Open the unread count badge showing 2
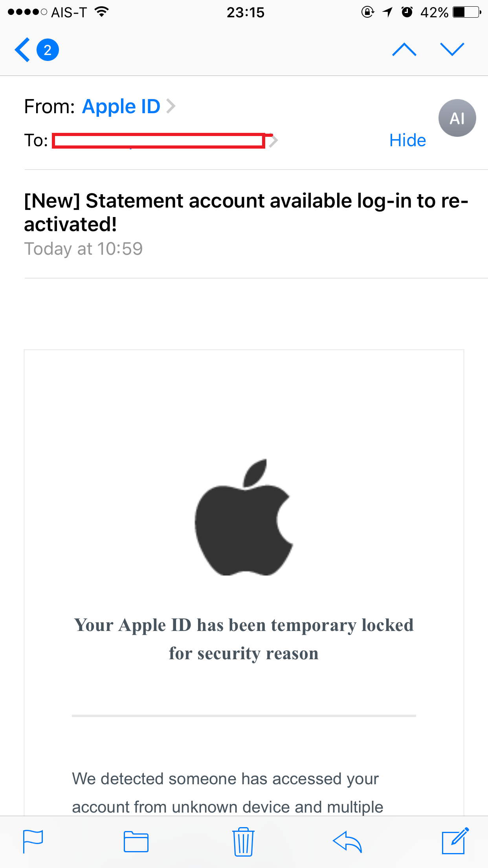This screenshot has height=868, width=488. [48, 50]
